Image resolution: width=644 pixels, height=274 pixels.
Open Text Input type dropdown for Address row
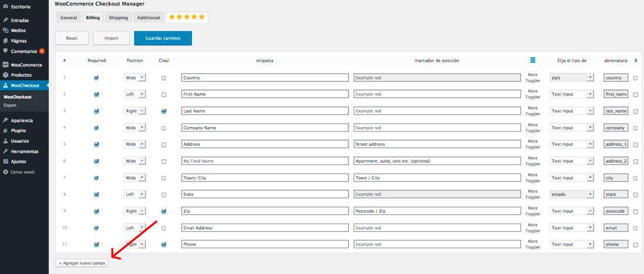point(572,144)
